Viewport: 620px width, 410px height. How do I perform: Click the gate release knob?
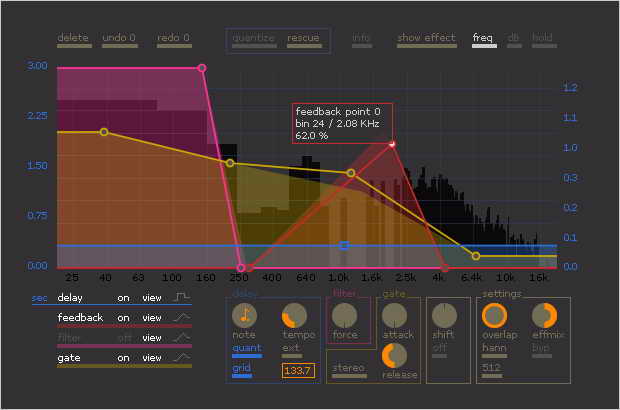(x=395, y=354)
